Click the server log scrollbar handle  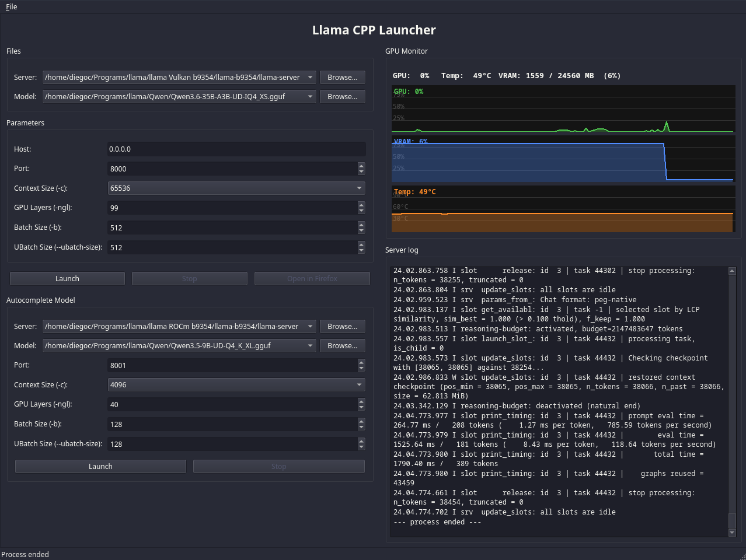click(x=732, y=521)
